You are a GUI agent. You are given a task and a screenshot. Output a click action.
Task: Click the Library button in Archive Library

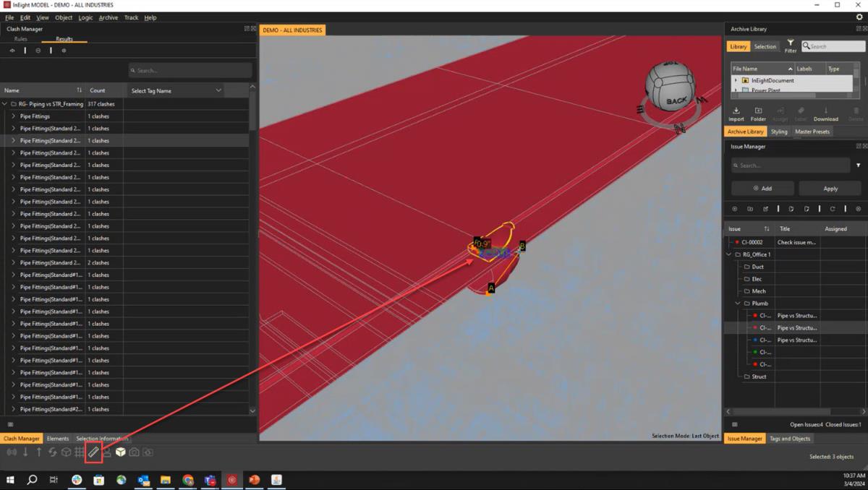tap(738, 46)
